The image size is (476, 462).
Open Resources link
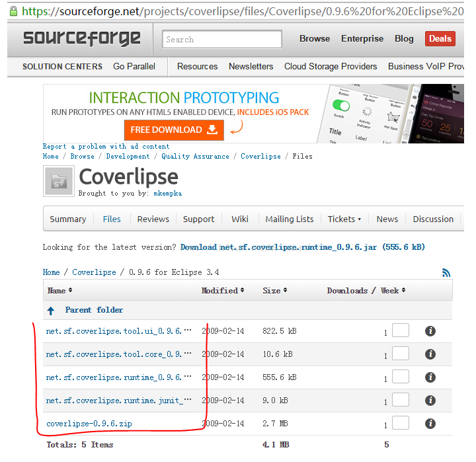pyautogui.click(x=197, y=67)
